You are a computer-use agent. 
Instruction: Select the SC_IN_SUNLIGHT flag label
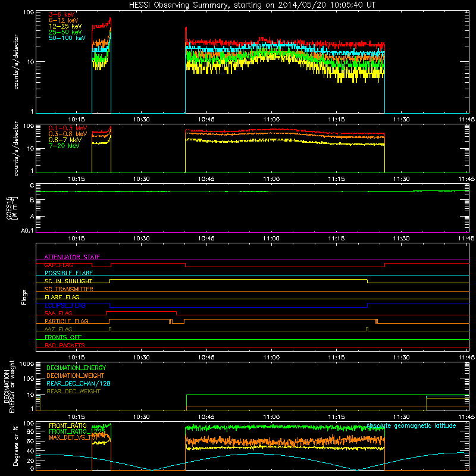[68, 281]
